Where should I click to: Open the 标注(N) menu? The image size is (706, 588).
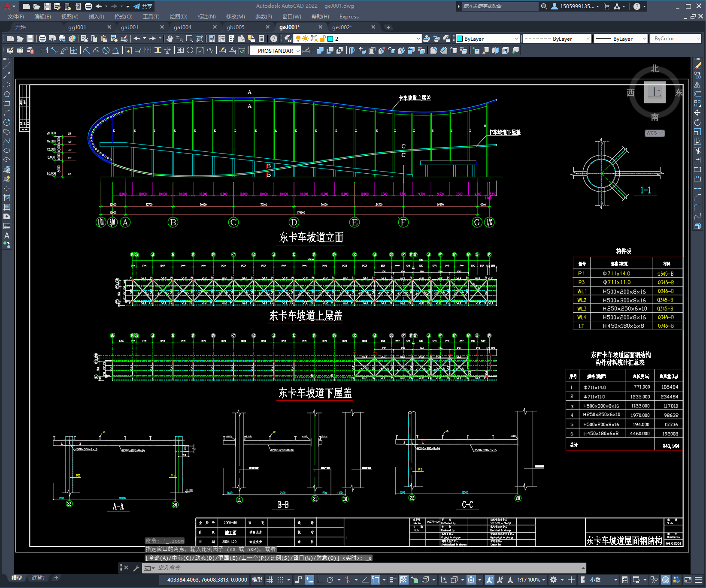pos(206,16)
